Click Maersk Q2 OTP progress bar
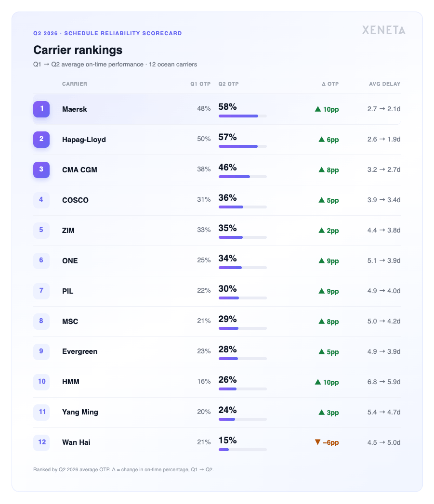 click(243, 116)
